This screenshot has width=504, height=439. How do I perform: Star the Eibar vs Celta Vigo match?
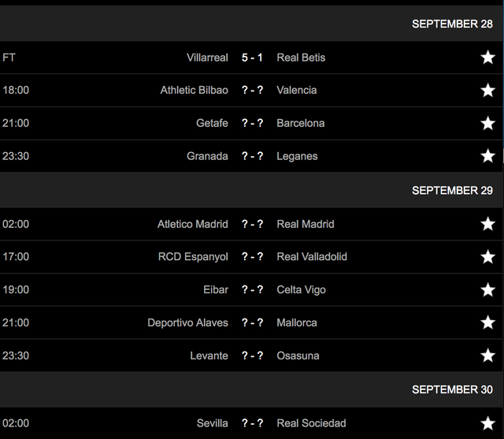pyautogui.click(x=488, y=289)
